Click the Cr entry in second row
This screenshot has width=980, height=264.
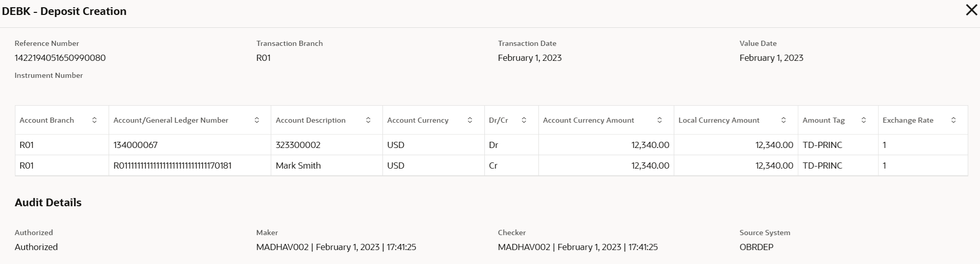click(x=493, y=166)
